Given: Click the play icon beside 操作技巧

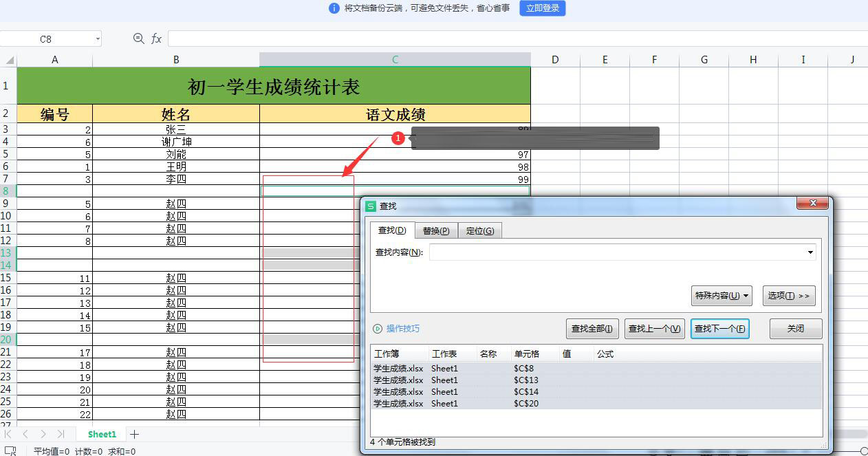Looking at the screenshot, I should pyautogui.click(x=377, y=329).
